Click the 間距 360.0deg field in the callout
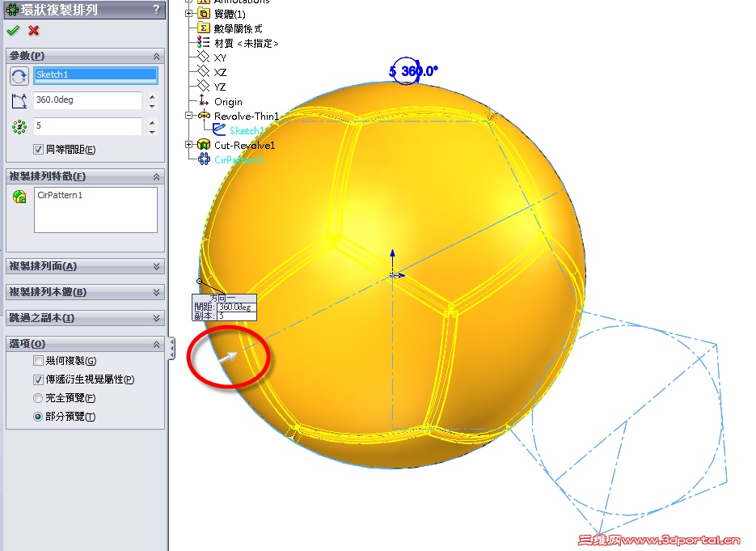The image size is (756, 551). (236, 307)
